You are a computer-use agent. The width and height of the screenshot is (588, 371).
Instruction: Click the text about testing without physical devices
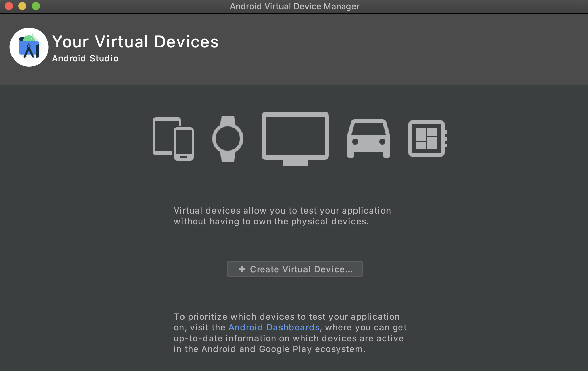click(x=282, y=216)
